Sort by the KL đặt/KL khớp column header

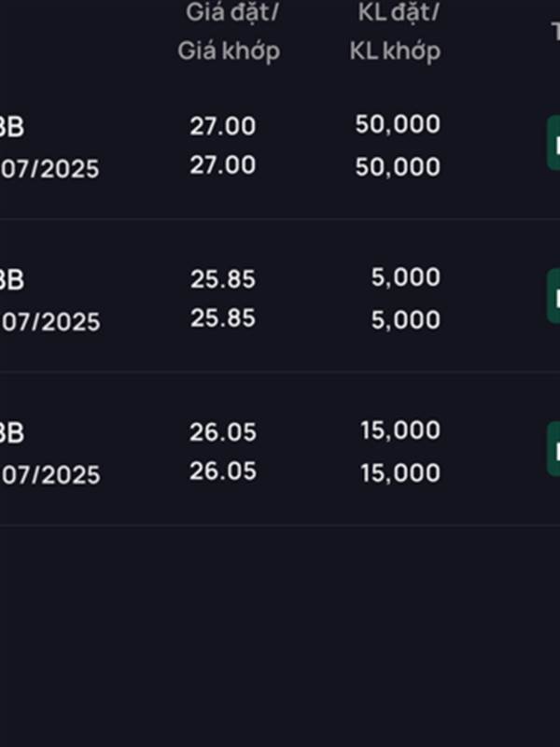395,32
